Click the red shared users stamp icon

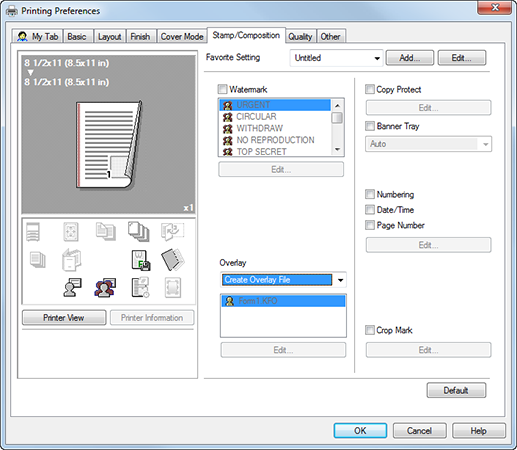[105, 287]
